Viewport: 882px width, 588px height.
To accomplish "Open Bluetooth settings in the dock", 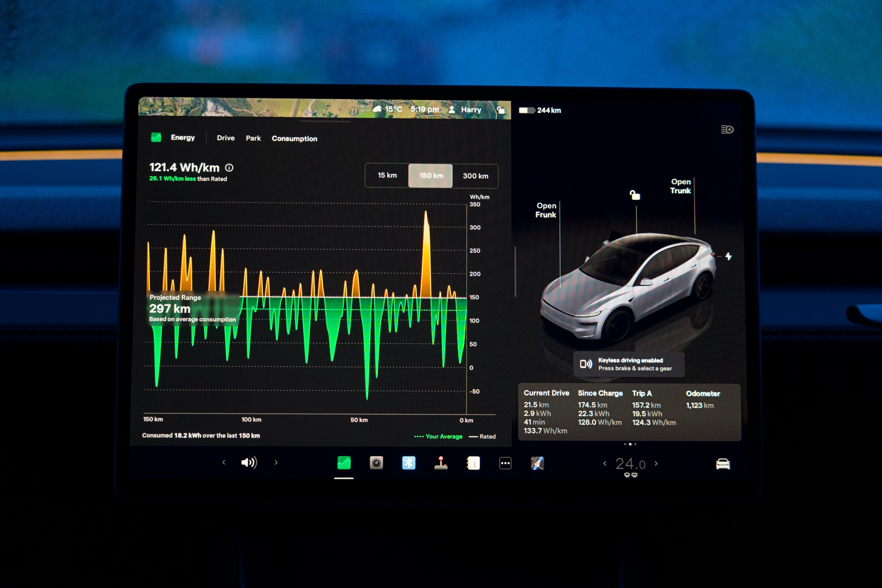I will click(x=408, y=463).
